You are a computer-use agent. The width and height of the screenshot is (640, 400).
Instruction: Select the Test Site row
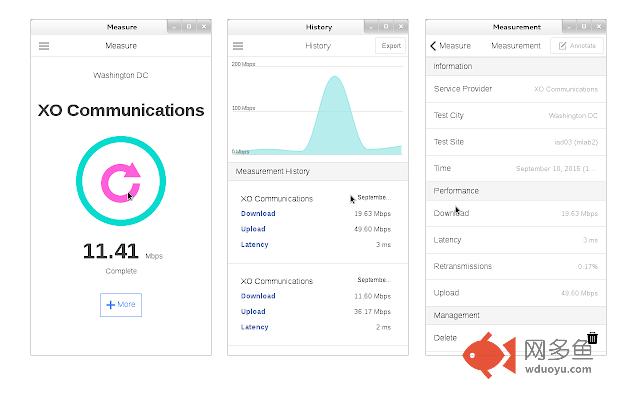point(516,142)
